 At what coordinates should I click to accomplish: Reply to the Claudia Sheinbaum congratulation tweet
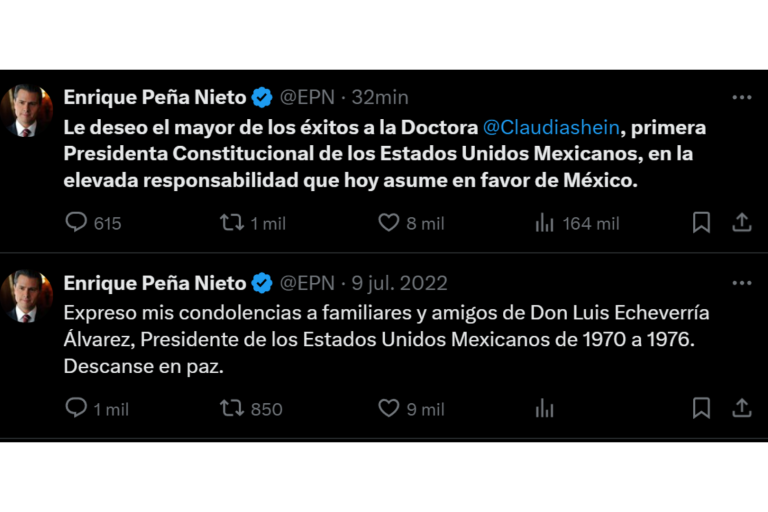(77, 223)
